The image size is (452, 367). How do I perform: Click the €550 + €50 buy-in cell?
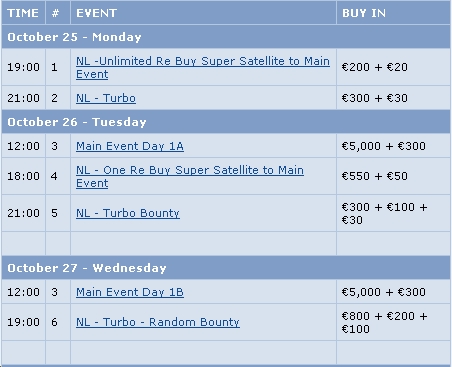click(393, 176)
